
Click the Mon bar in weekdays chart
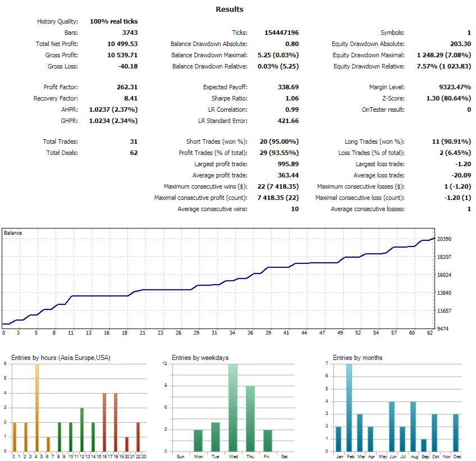[x=198, y=440]
